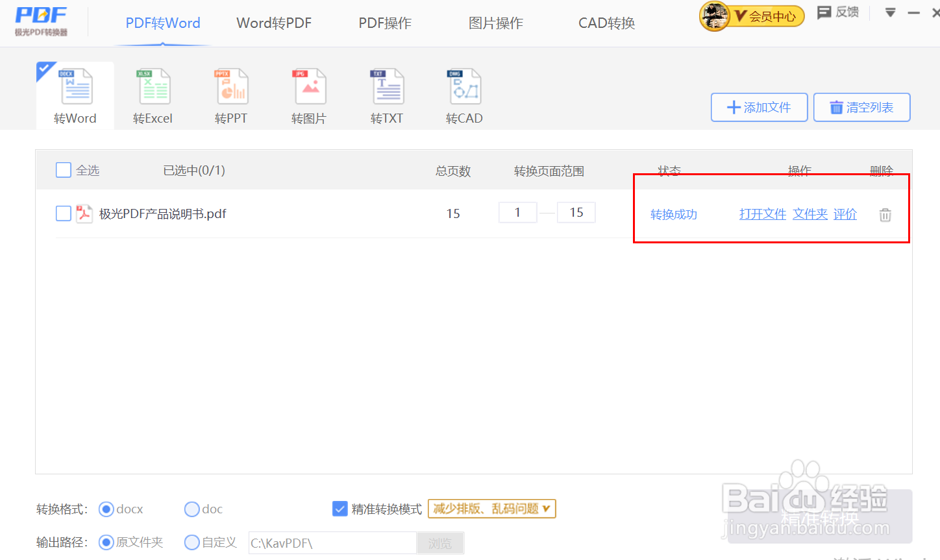Viewport: 940px width, 560px height.
Task: Open the 反馈 feedback panel
Action: 837,12
